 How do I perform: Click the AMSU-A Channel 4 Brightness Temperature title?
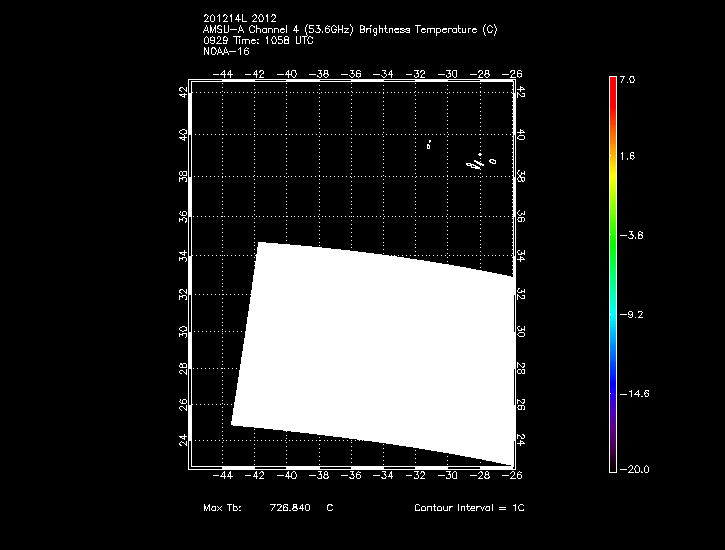tap(349, 29)
